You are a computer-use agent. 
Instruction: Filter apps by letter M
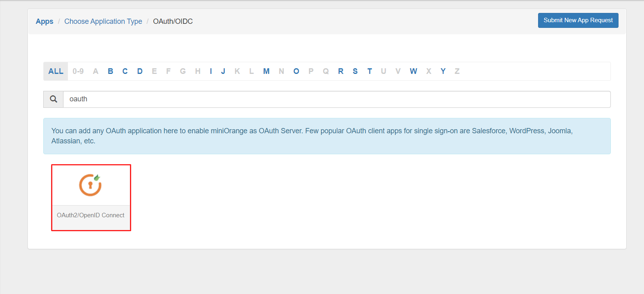tap(266, 71)
